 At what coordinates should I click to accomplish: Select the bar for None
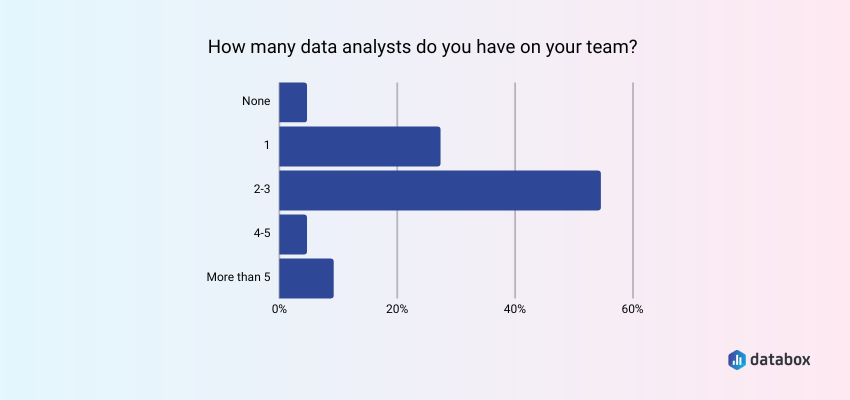point(293,102)
